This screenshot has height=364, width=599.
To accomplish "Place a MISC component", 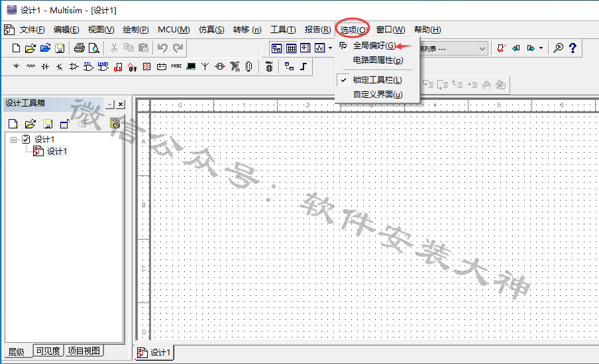I will (176, 66).
